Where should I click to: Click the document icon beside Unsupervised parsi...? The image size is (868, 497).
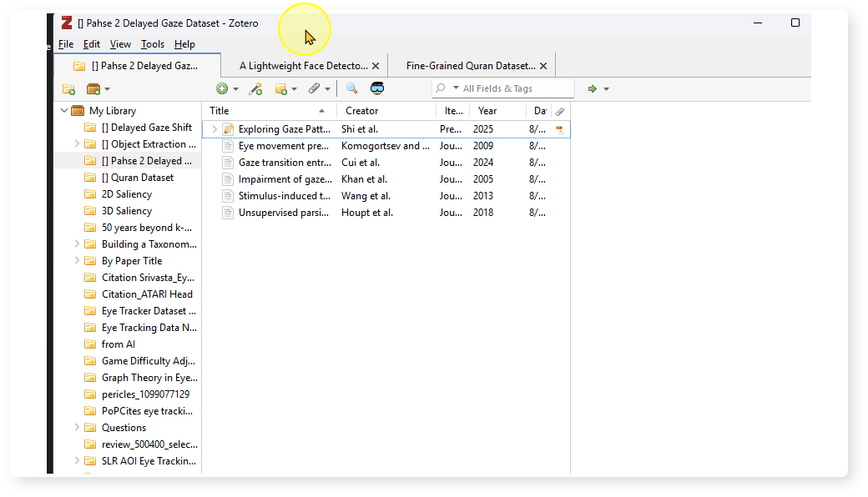[x=228, y=213]
